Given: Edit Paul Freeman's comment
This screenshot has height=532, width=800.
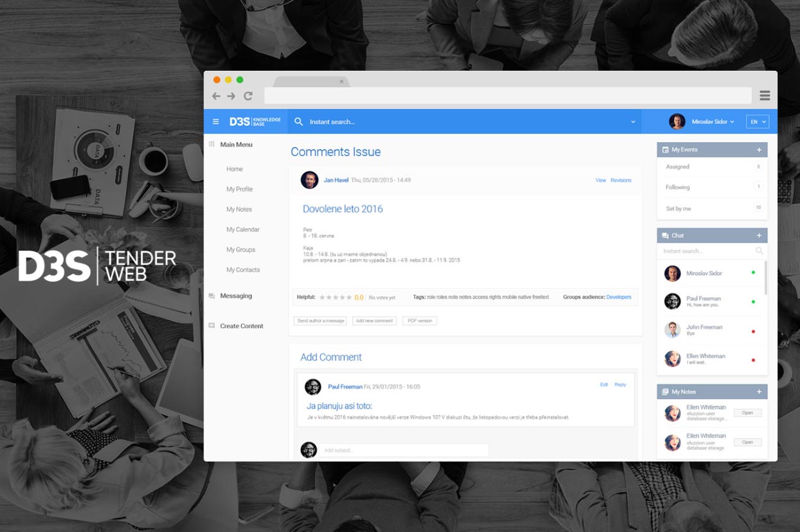Looking at the screenshot, I should [x=604, y=385].
